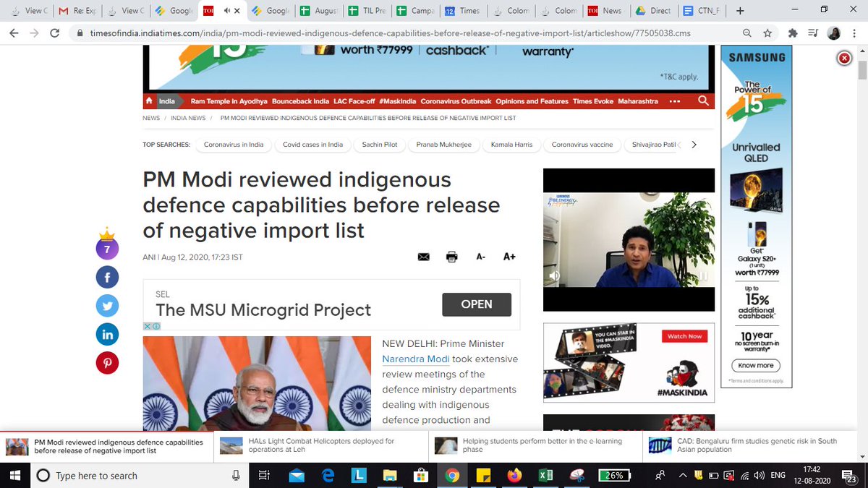Email this article via envelope icon
This screenshot has width=868, height=488.
(x=423, y=257)
